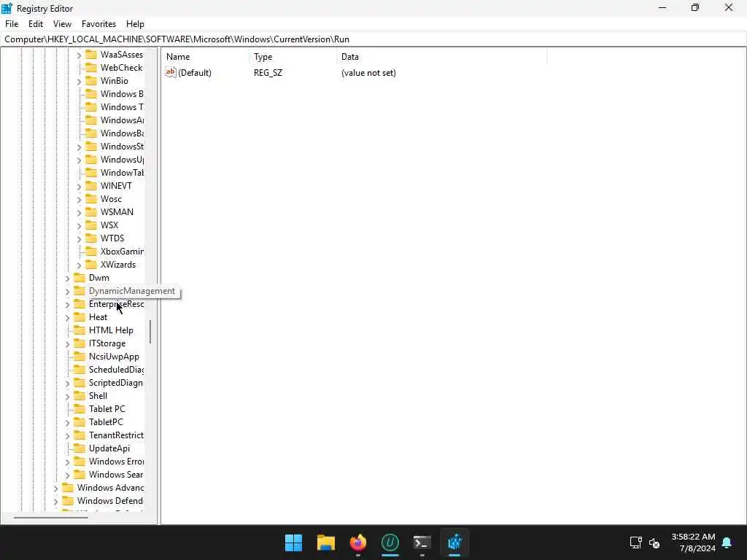The height and width of the screenshot is (560, 747).
Task: Expand the WSMAN key
Action: (x=79, y=212)
